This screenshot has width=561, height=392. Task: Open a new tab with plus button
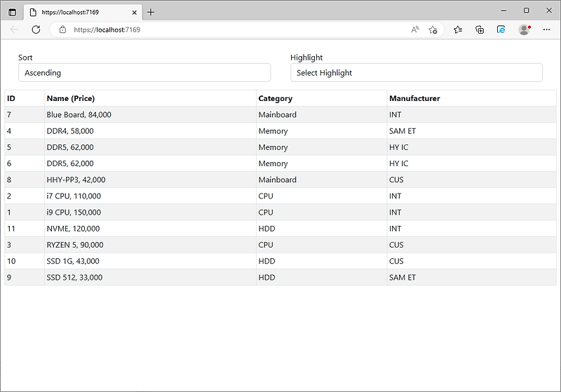(x=151, y=12)
